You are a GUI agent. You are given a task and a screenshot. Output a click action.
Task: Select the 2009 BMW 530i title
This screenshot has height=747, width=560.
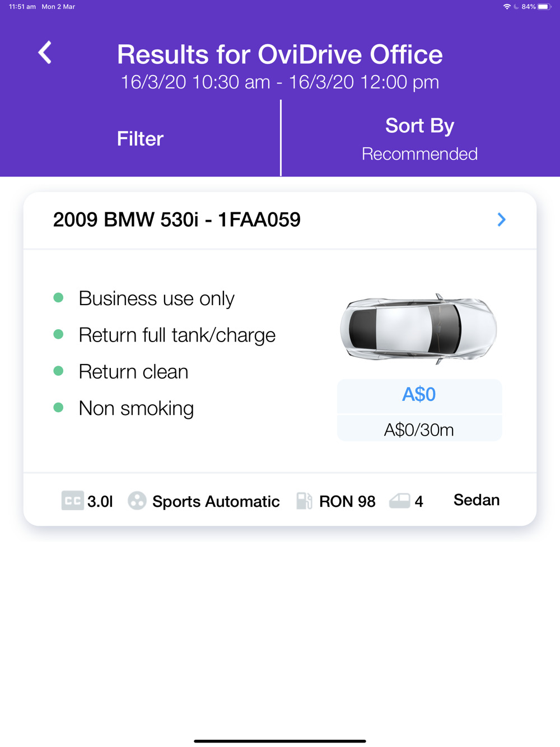click(176, 220)
